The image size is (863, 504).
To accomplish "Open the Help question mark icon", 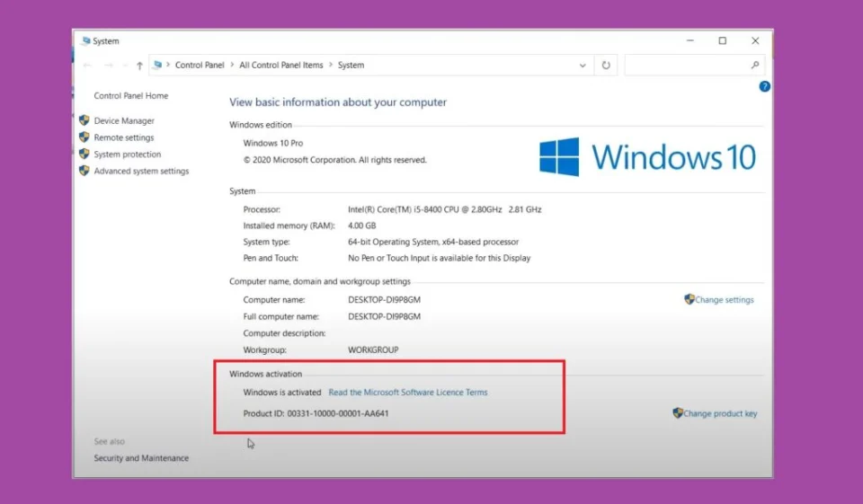I will (764, 86).
